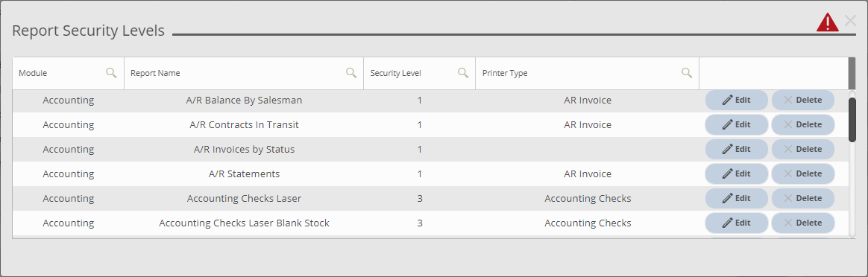Click security level 1 for A/R Invoices by Status
The height and width of the screenshot is (277, 868).
(420, 149)
